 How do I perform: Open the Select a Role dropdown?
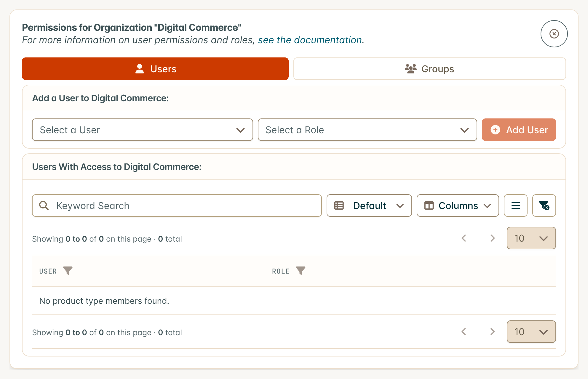[x=367, y=130]
